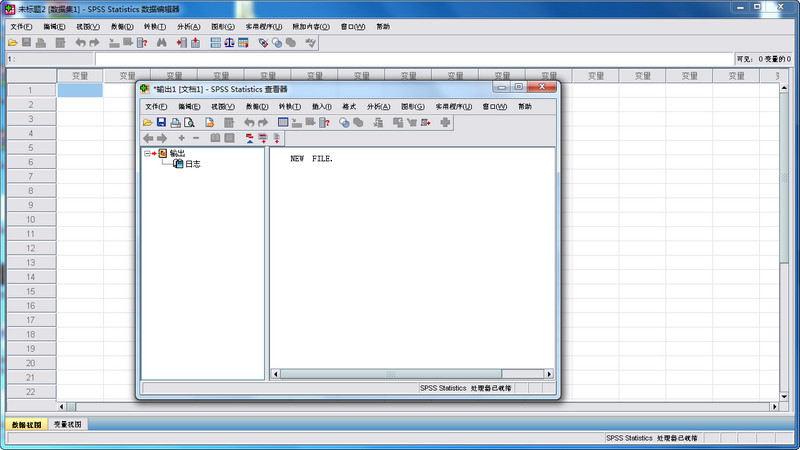Open 窗口(W) menu in Viewer window
Viewport: 800px width, 450px height.
tap(495, 107)
